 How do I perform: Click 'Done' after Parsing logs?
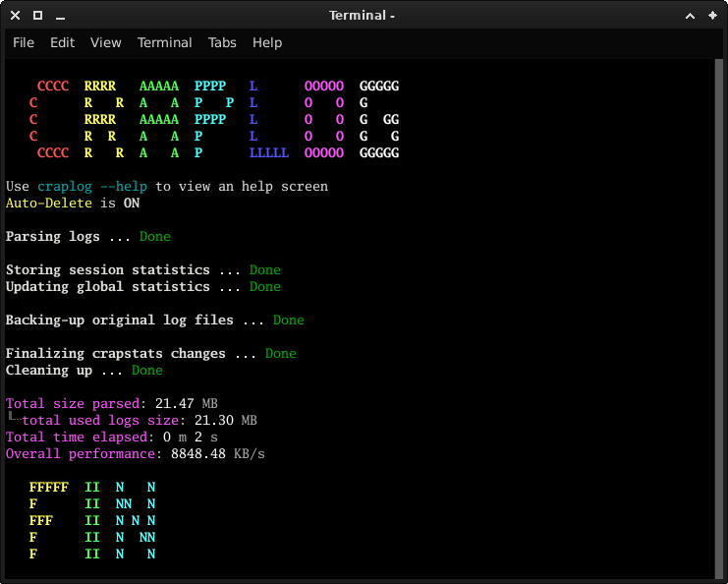click(x=154, y=237)
